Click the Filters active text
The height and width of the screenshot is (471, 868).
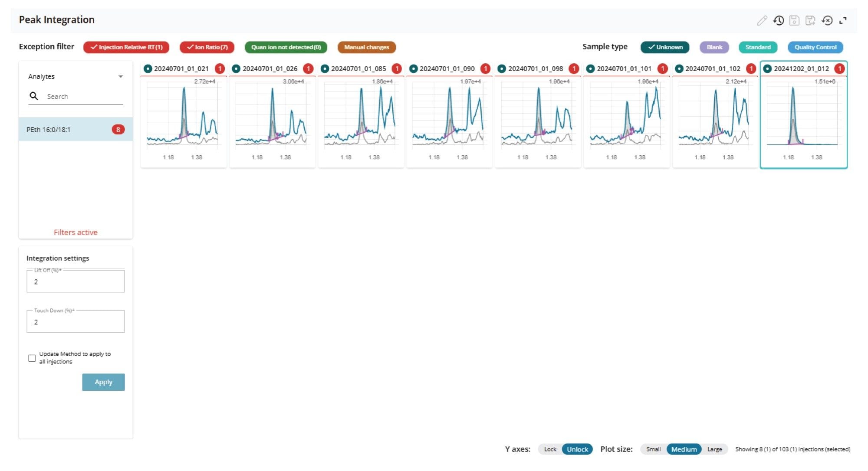coord(76,232)
